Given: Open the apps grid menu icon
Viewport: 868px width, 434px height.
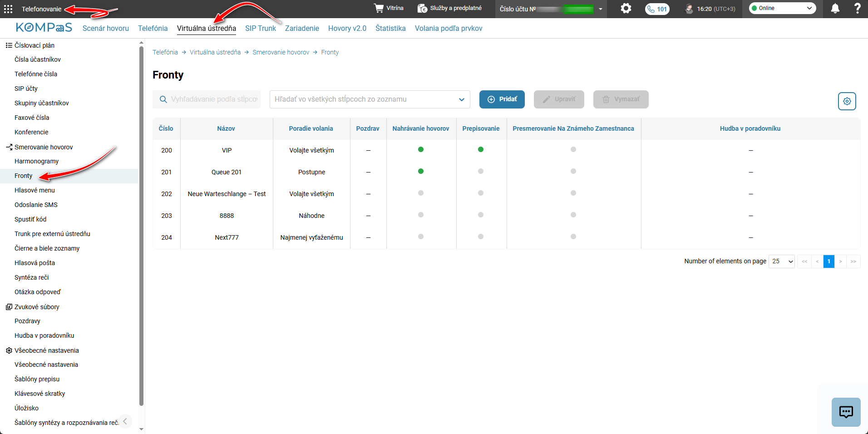Looking at the screenshot, I should point(8,9).
